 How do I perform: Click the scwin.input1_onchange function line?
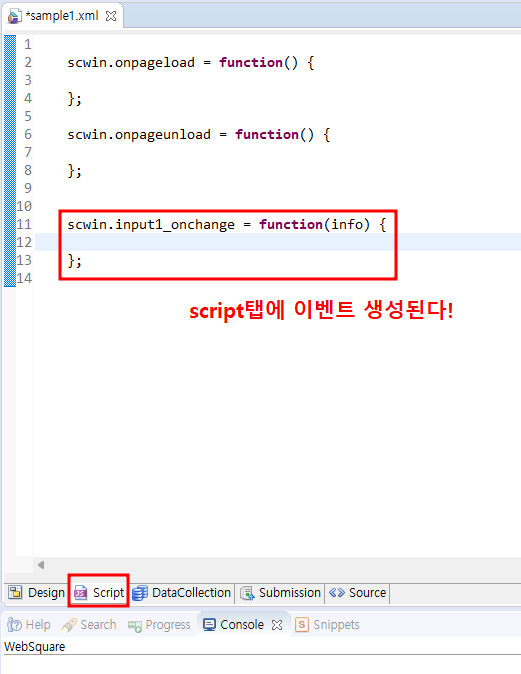coord(227,224)
